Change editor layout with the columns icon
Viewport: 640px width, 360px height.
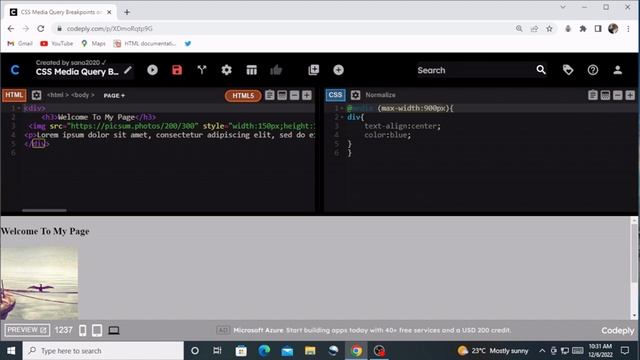(251, 70)
